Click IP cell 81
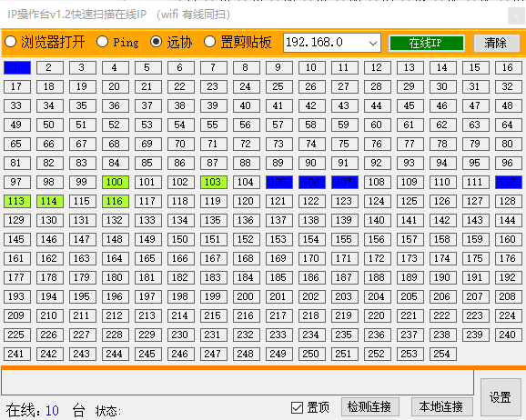Viewport: 526px width, 420px height. 17,164
